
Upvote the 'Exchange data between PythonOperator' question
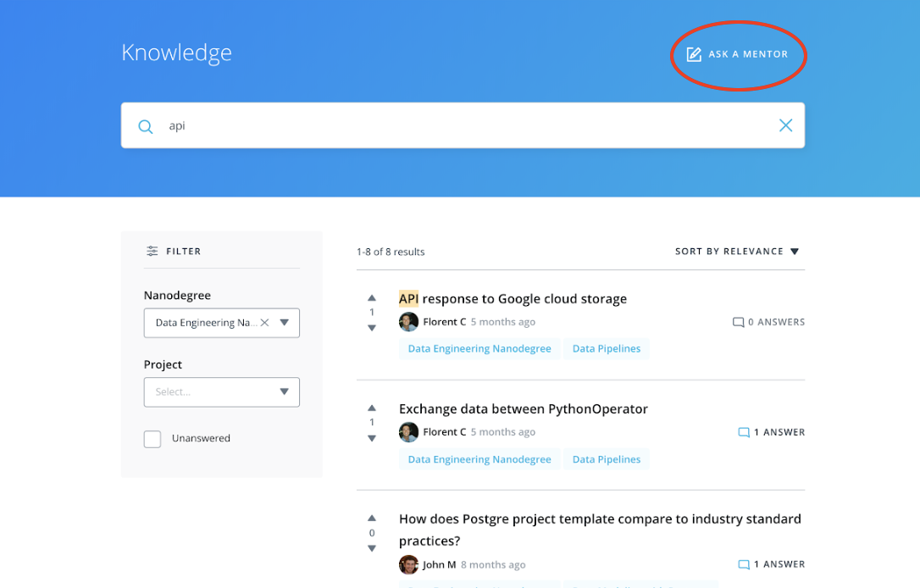[372, 408]
